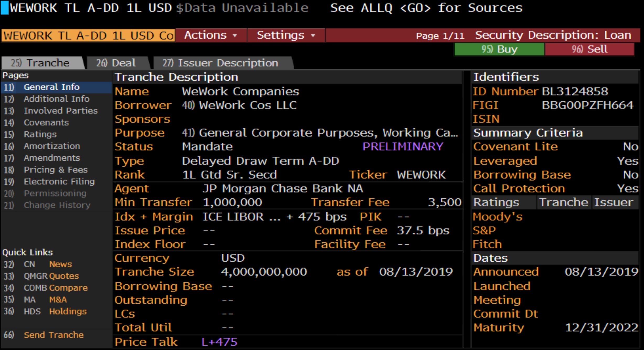This screenshot has width=644, height=350.
Task: Open COMB Compare quick link
Action: [x=46, y=288]
